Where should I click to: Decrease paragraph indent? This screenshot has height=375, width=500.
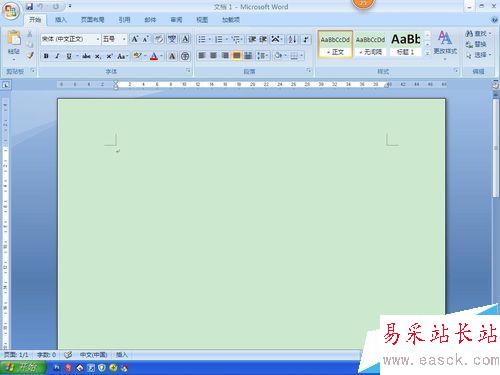[x=252, y=40]
